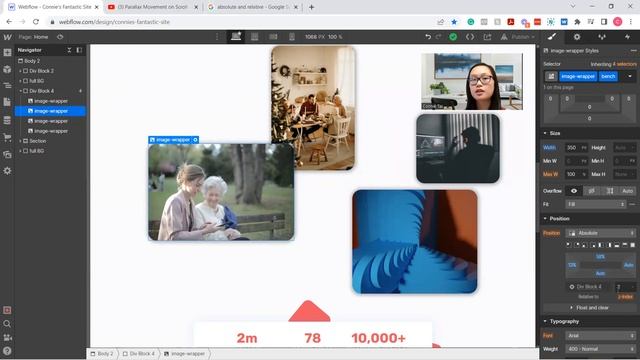Open the Symbols cube panel
Image resolution: width=640 pixels, height=360 pixels.
pos(7,69)
